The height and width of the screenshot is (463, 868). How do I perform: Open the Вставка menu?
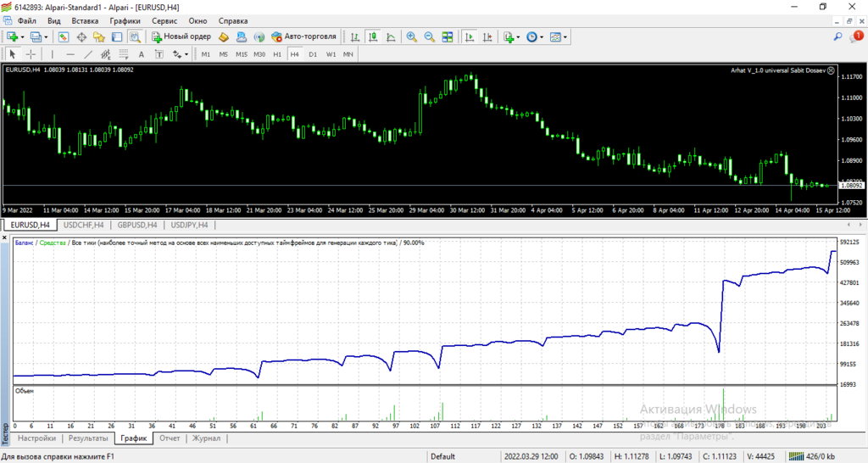pyautogui.click(x=85, y=21)
